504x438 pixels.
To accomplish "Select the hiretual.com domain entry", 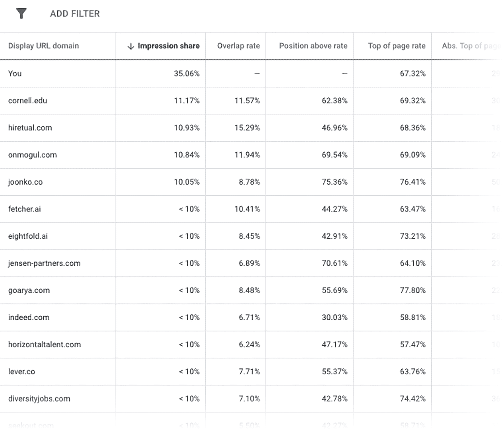I will pos(30,128).
